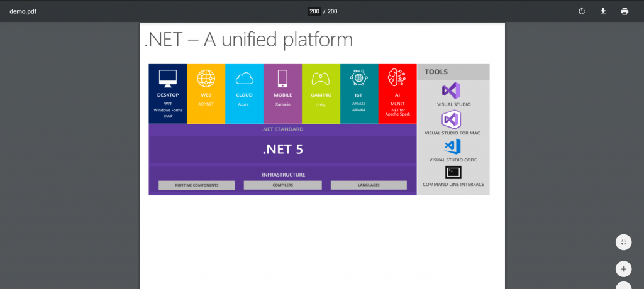
Task: Click the AI brain icon
Action: click(397, 77)
